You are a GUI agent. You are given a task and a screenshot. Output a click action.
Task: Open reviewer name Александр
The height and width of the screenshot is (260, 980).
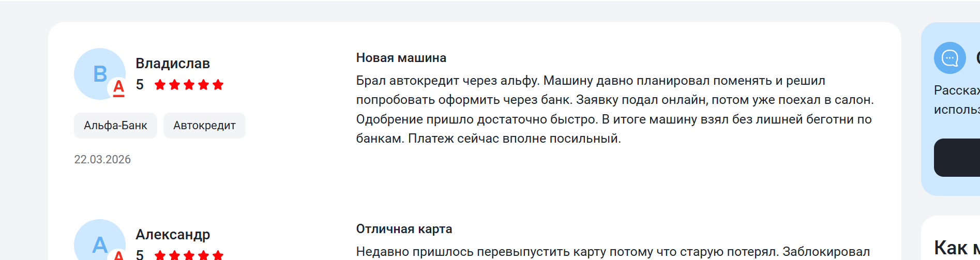[173, 235]
